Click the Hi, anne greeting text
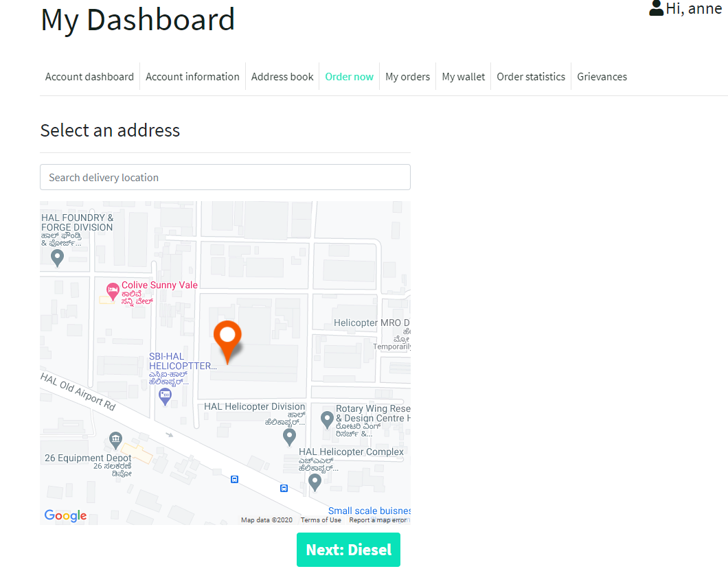This screenshot has height=571, width=728. [694, 9]
